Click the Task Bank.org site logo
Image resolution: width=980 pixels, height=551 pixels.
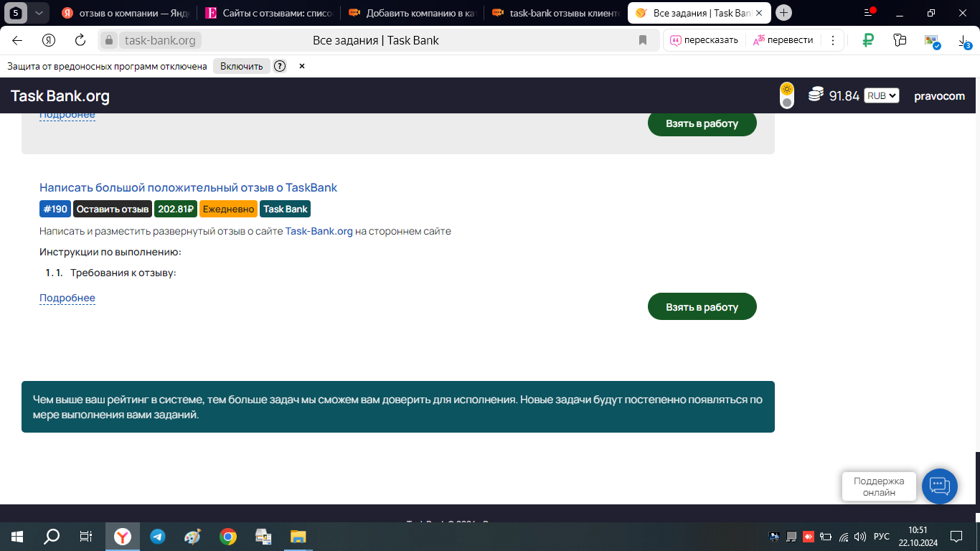click(x=60, y=96)
